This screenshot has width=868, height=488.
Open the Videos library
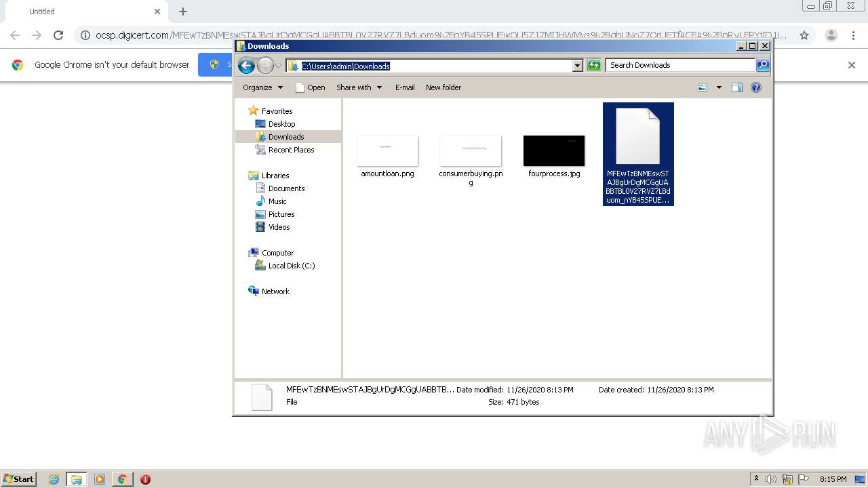point(273,227)
